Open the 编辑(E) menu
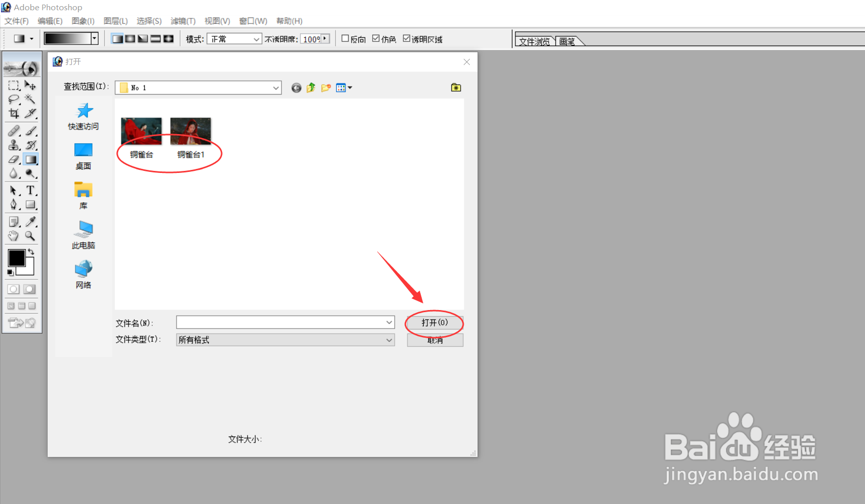The width and height of the screenshot is (865, 504). [50, 21]
